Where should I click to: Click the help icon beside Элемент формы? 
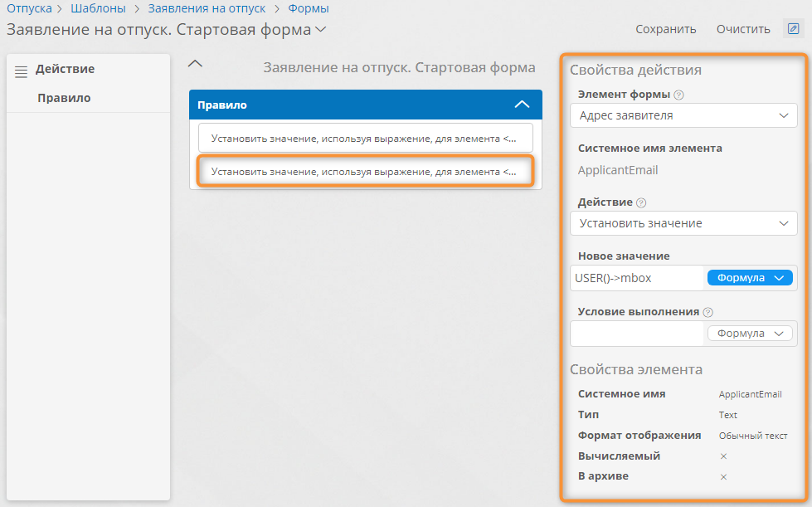[678, 95]
